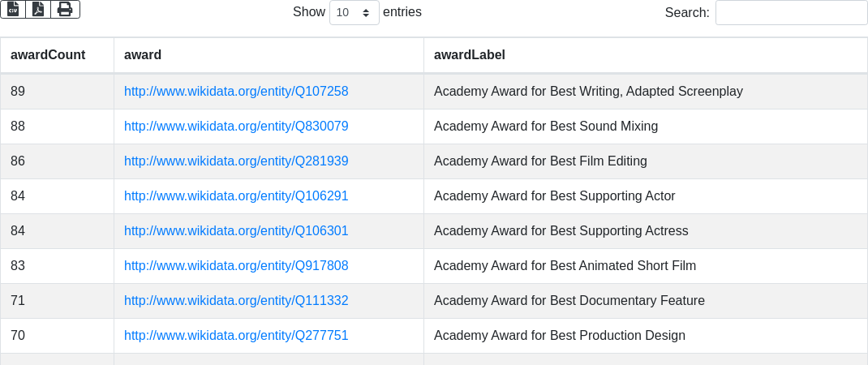This screenshot has height=365, width=868.
Task: Open the entries per page dropdown
Action: 355,12
